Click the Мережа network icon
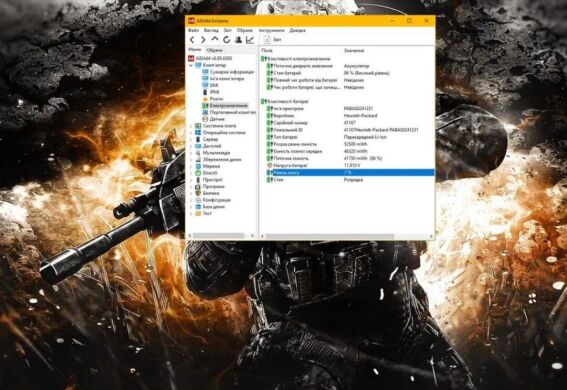This screenshot has height=390, width=567. (198, 166)
